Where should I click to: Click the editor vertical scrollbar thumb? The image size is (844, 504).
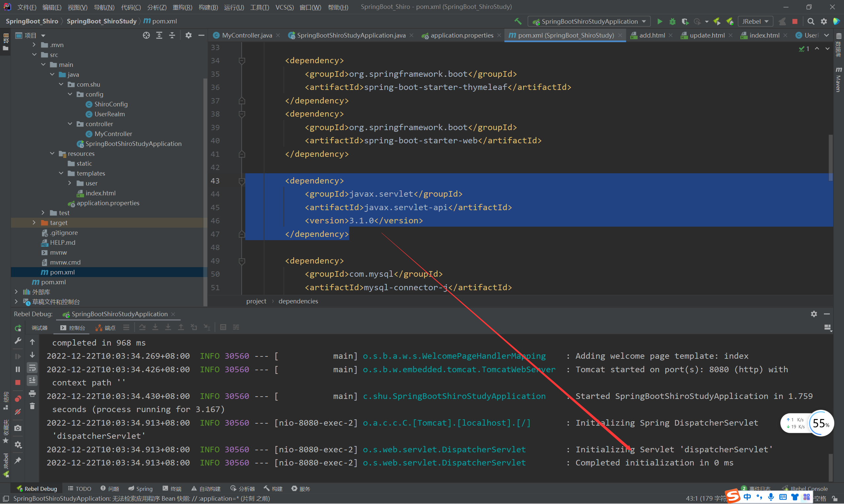tap(830, 158)
